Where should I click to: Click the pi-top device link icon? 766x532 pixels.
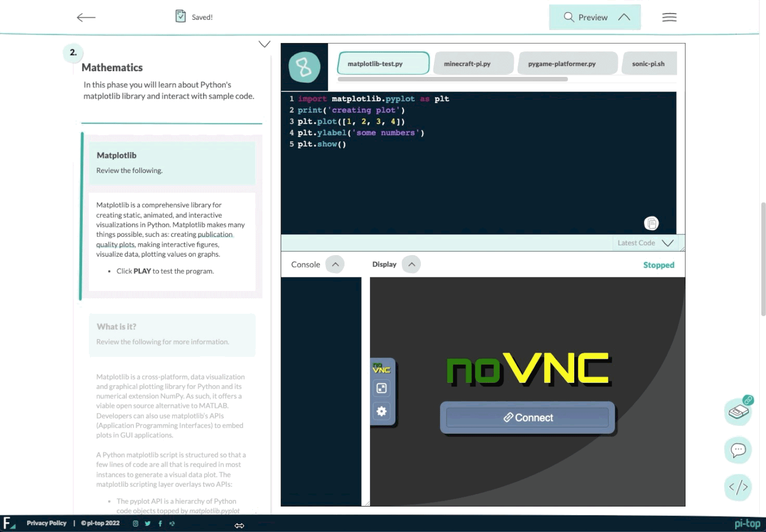[x=738, y=412]
